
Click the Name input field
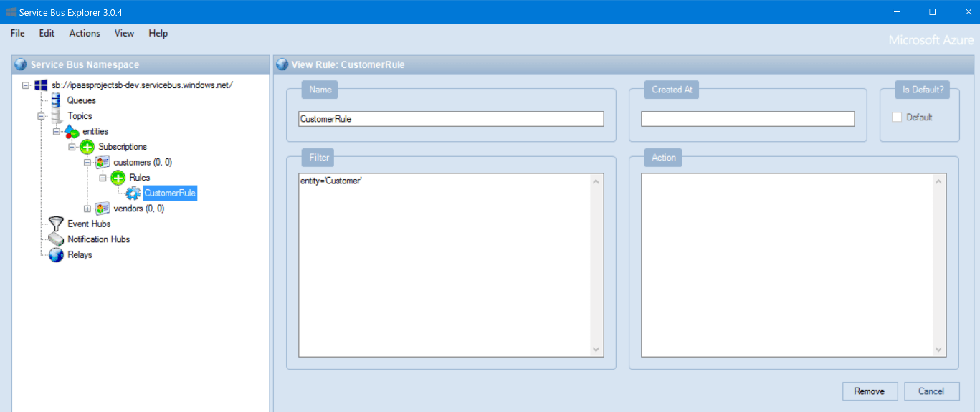[x=451, y=119]
